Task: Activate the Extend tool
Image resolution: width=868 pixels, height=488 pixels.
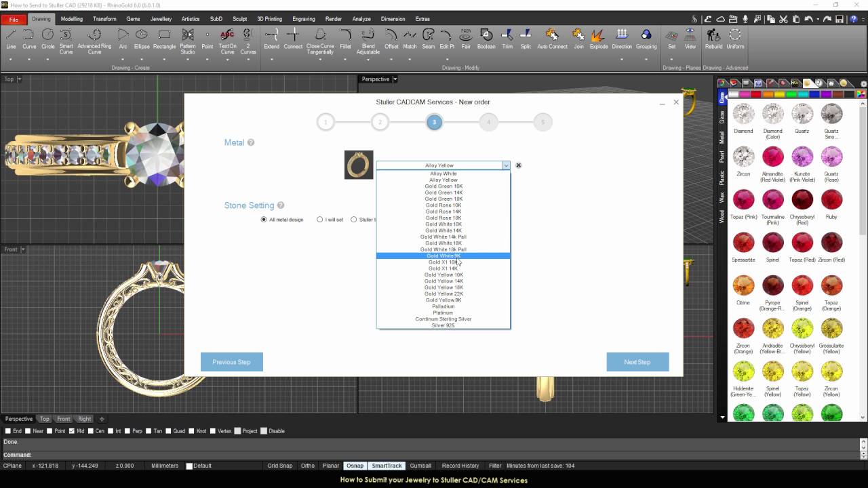Action: point(271,39)
